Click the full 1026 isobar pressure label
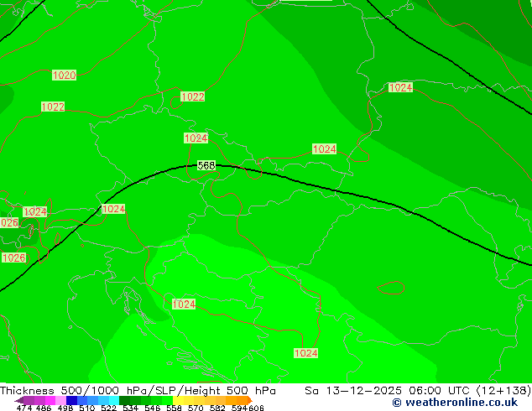 click(14, 258)
